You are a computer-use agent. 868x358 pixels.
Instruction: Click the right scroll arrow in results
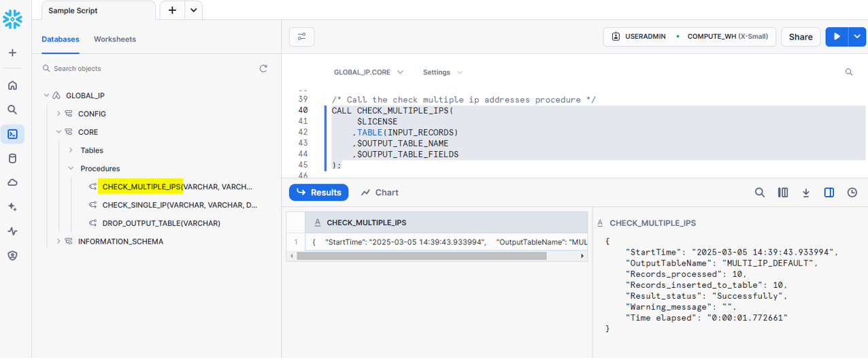pos(582,257)
